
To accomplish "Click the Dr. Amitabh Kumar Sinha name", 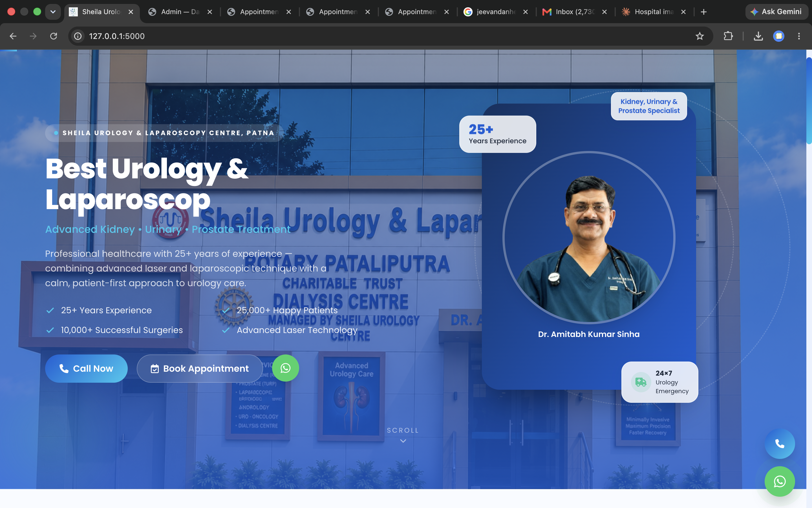I will (x=589, y=334).
